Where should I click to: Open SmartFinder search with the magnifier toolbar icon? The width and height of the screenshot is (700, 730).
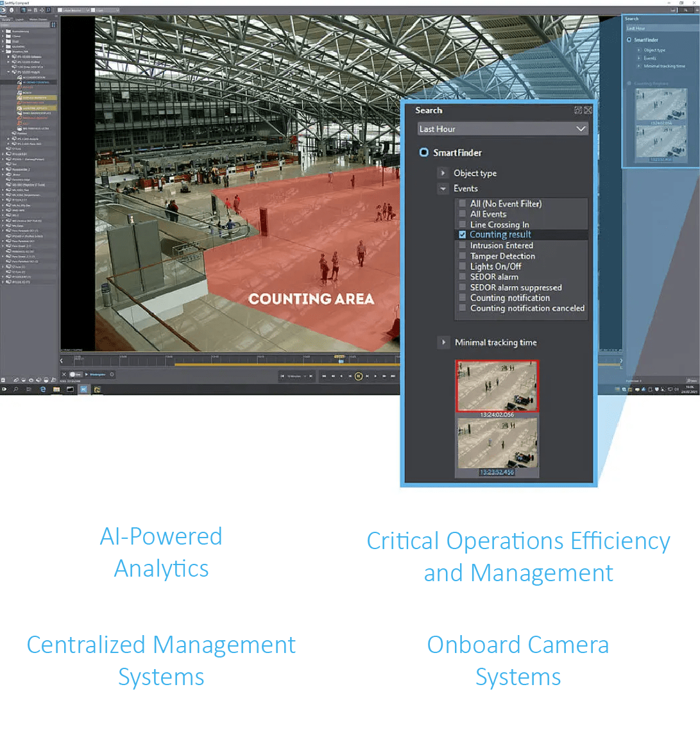pos(49,10)
